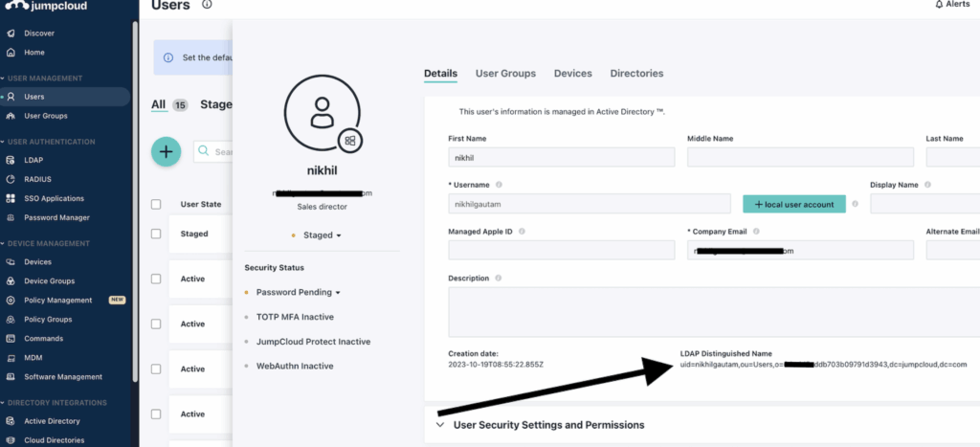Click the JumpCloud logo

pos(47,7)
